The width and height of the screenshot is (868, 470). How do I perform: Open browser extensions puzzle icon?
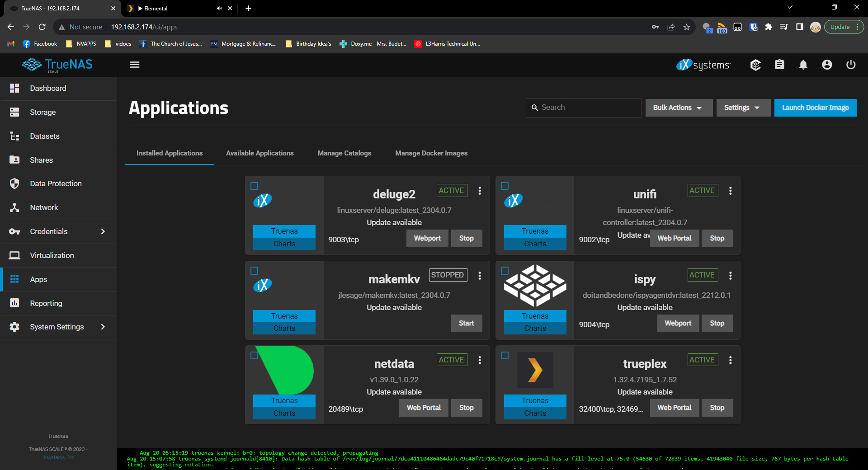[x=769, y=27]
